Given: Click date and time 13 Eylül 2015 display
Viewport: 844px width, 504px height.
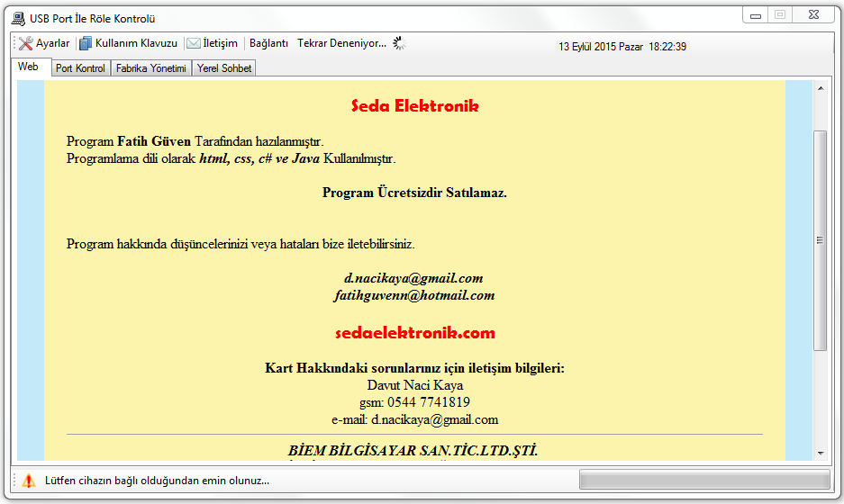Looking at the screenshot, I should [622, 47].
